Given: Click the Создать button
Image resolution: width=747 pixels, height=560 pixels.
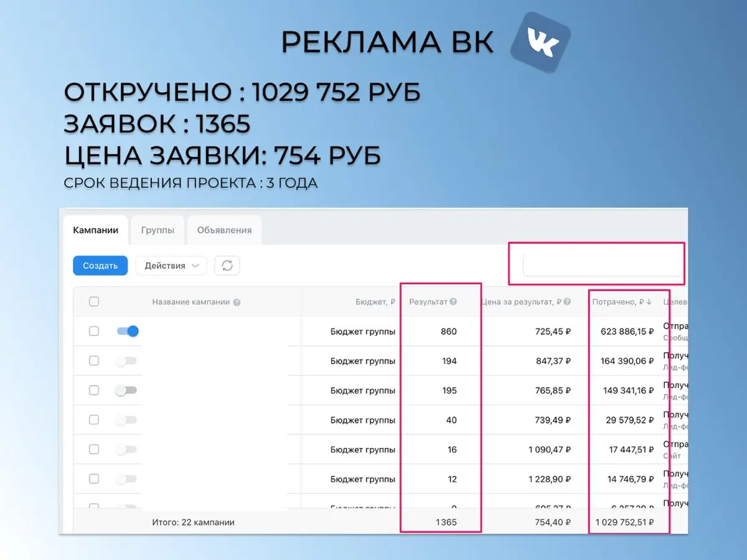Looking at the screenshot, I should pyautogui.click(x=100, y=266).
